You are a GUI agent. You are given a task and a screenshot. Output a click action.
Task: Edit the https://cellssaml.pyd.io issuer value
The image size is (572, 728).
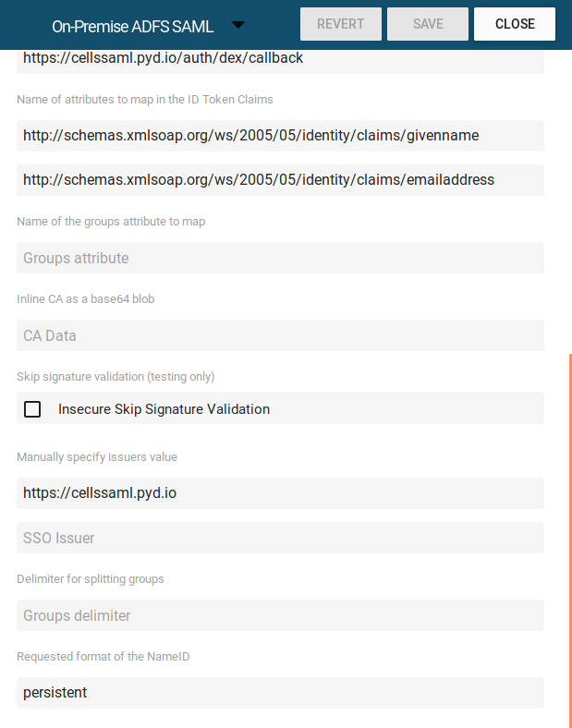[280, 493]
